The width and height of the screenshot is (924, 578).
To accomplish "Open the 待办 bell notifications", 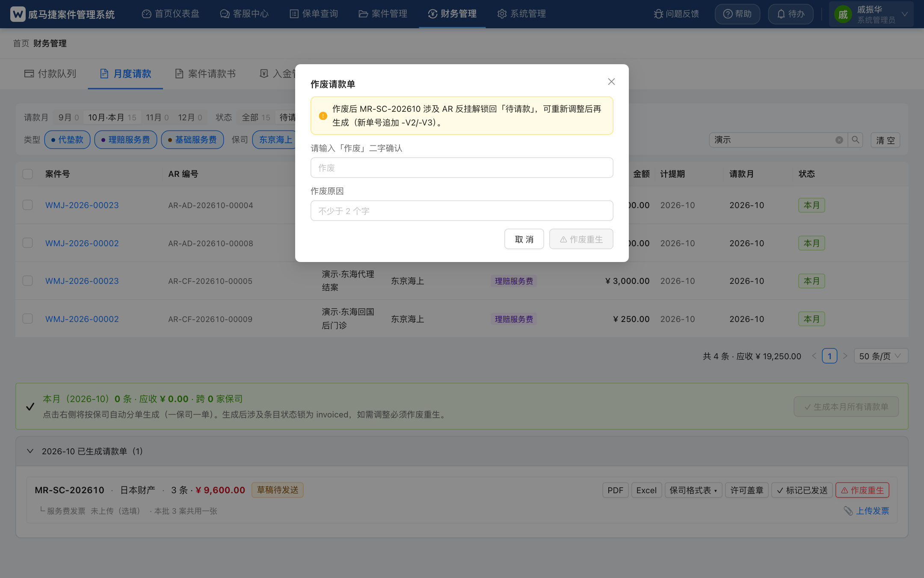I will 791,14.
